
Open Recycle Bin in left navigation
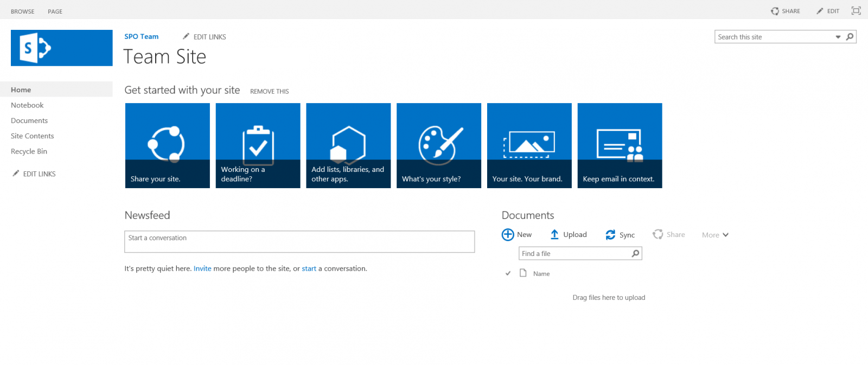click(x=29, y=151)
